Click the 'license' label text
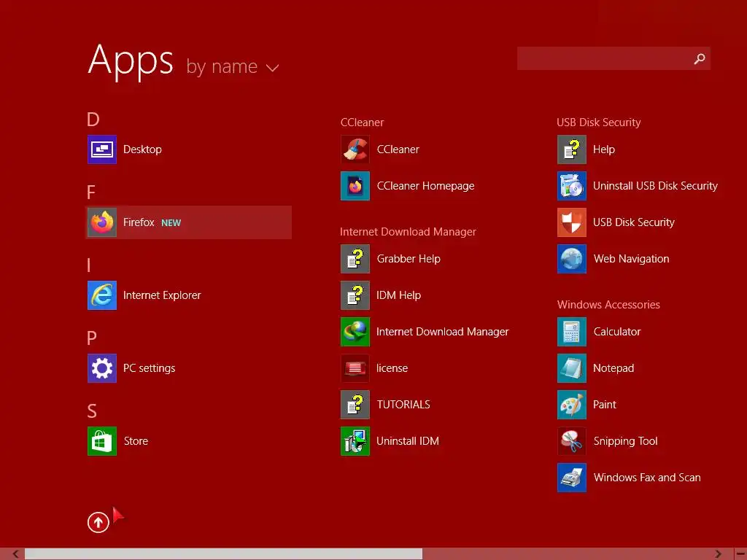 [392, 368]
